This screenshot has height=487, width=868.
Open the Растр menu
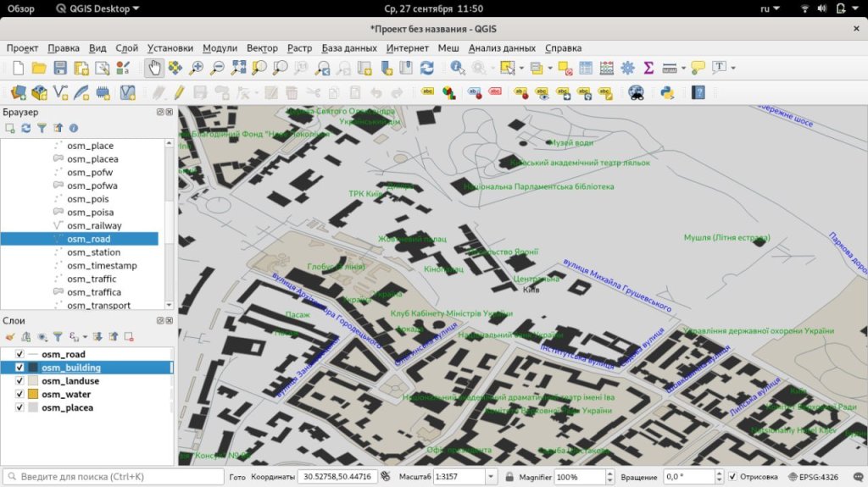(x=299, y=48)
